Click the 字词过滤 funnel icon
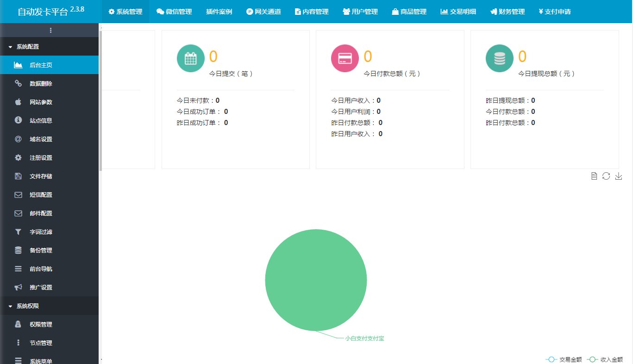633x364 pixels. coord(19,232)
